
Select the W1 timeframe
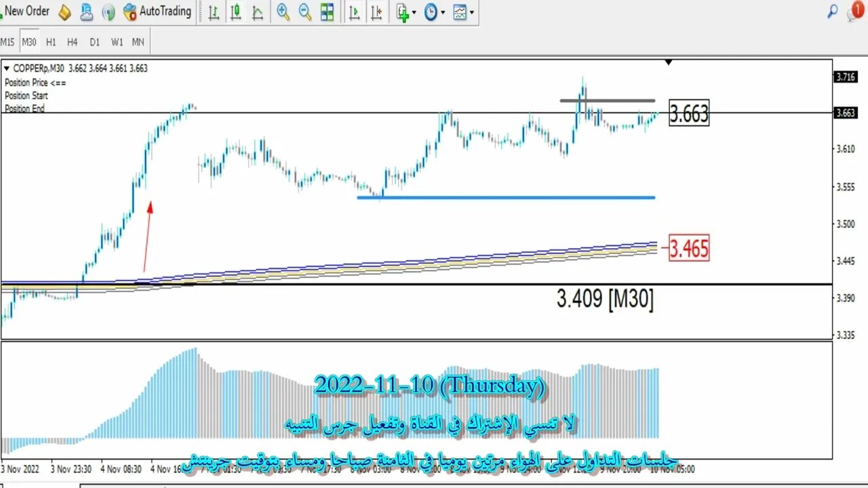click(117, 42)
